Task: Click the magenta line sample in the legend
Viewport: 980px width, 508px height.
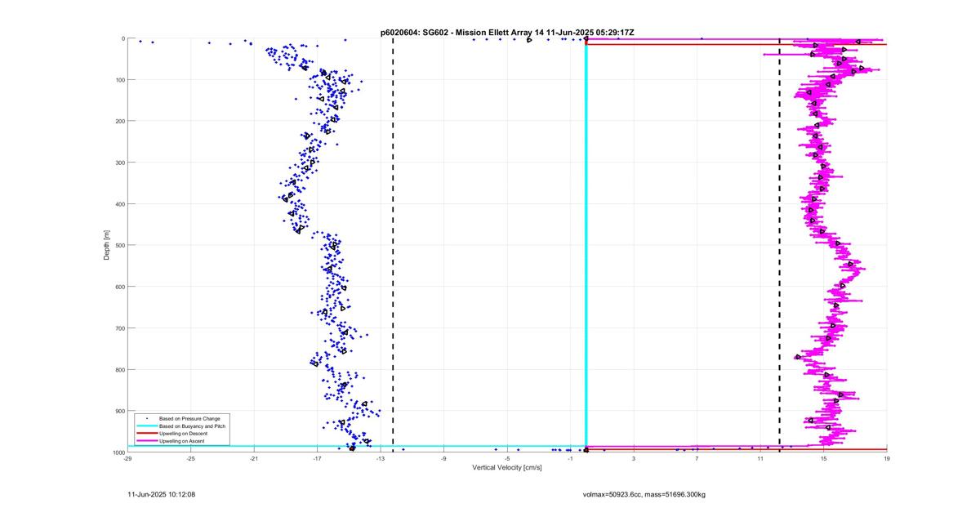Action: 146,440
